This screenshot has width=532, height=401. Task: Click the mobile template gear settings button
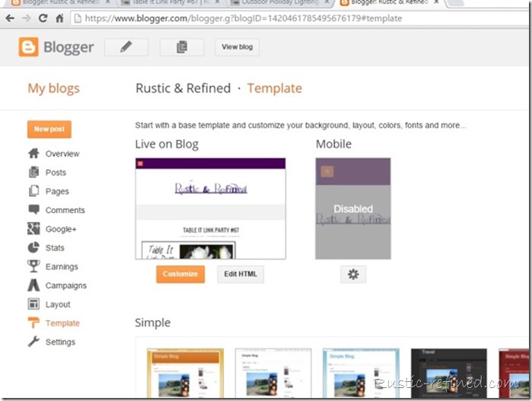pos(353,274)
